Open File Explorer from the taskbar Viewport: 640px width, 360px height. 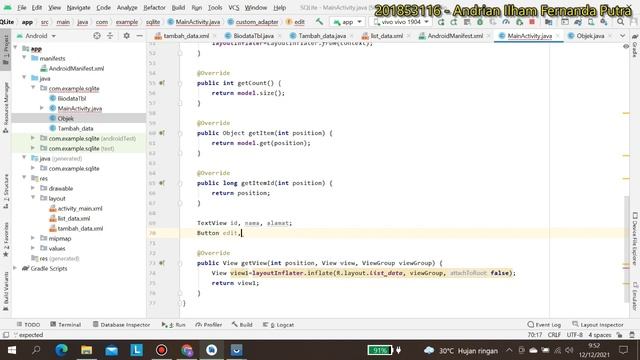point(87,350)
